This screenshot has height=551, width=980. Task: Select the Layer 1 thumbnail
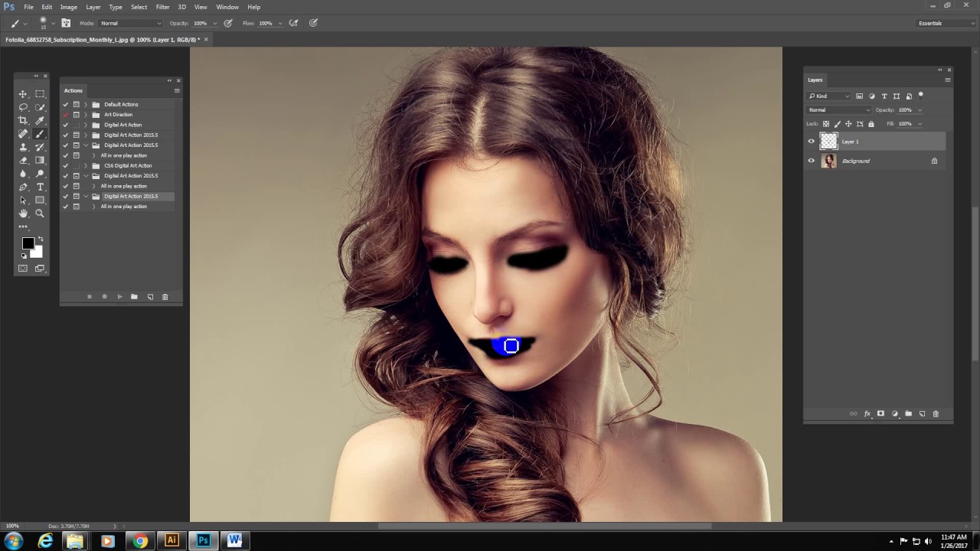click(829, 142)
